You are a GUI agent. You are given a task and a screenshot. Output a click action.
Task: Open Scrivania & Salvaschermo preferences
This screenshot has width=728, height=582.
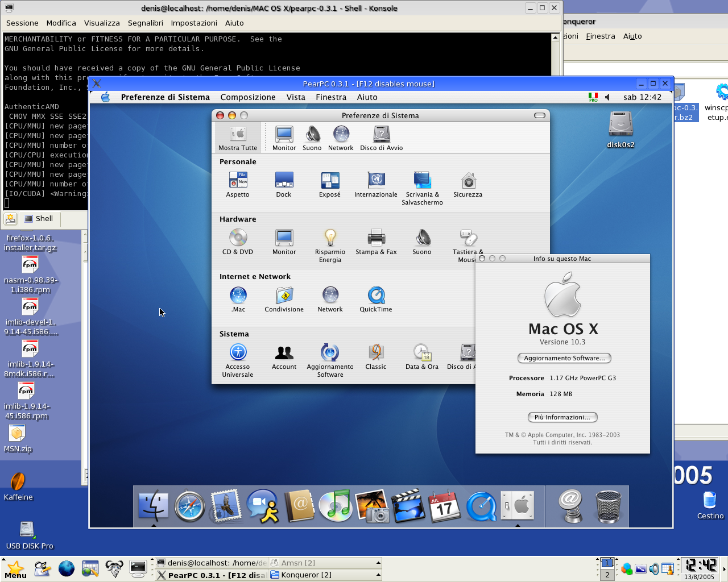(x=422, y=189)
